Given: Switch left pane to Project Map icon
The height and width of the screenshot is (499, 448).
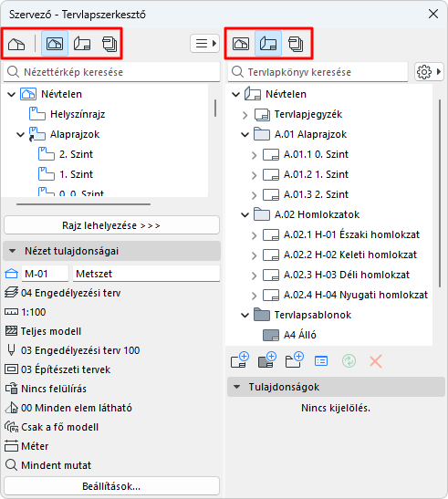Looking at the screenshot, I should [x=16, y=44].
